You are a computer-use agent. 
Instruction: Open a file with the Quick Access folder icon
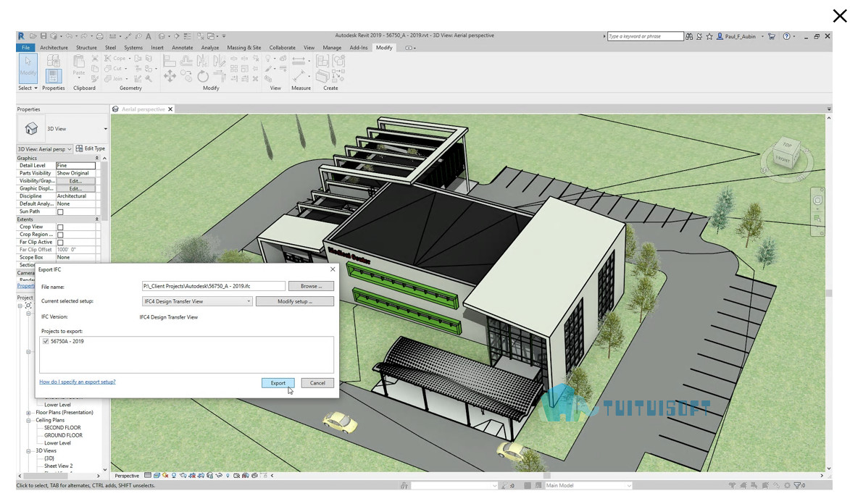pyautogui.click(x=33, y=36)
